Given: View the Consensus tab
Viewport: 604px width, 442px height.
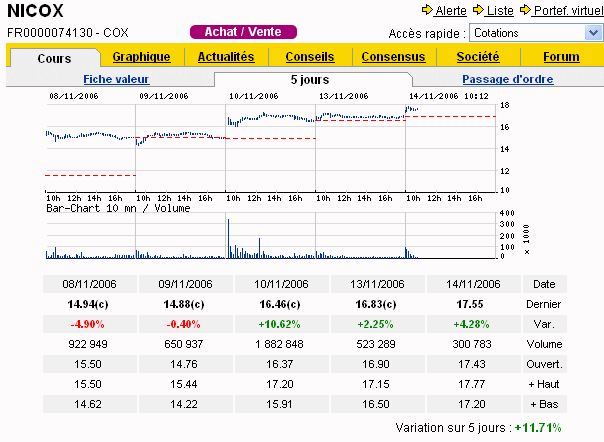Looking at the screenshot, I should click(390, 57).
